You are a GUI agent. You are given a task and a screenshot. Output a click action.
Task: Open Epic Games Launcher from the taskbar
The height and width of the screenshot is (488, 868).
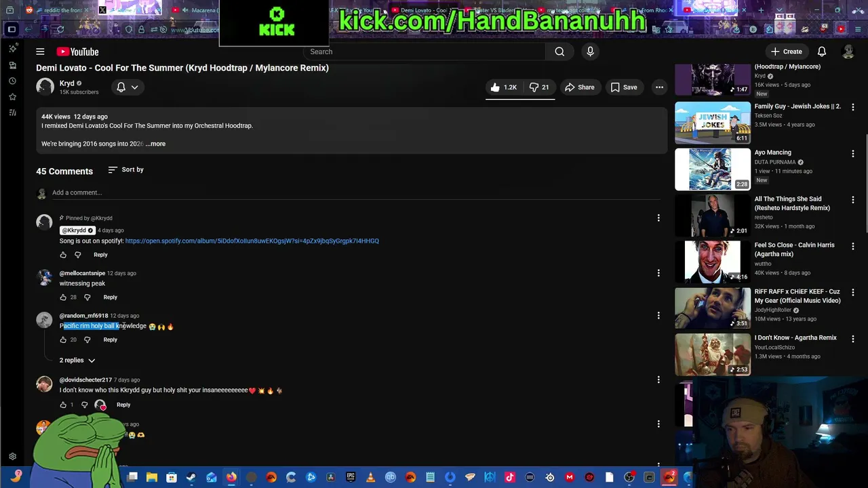[351, 478]
